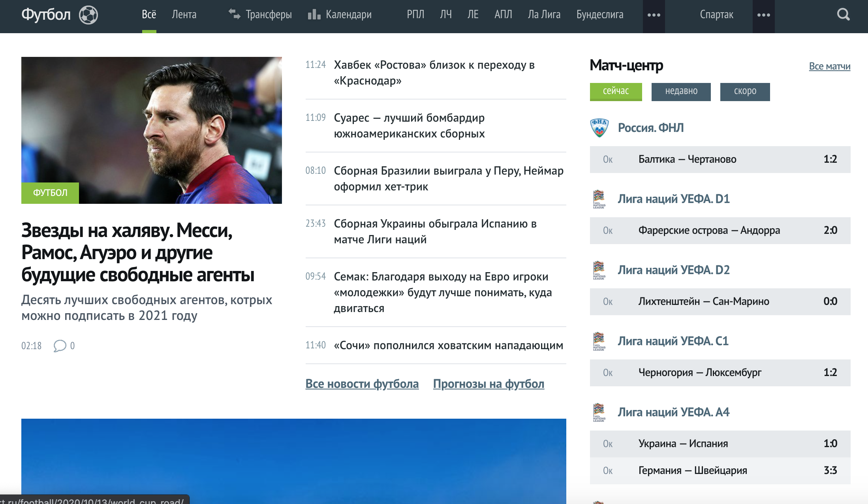Open the Лента tab

[184, 15]
